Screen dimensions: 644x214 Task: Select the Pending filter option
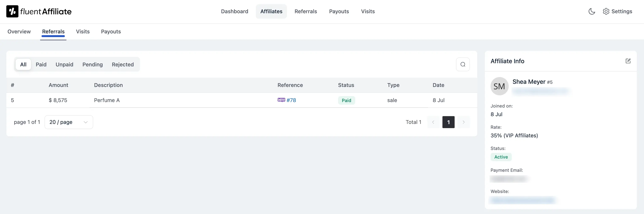click(x=92, y=64)
